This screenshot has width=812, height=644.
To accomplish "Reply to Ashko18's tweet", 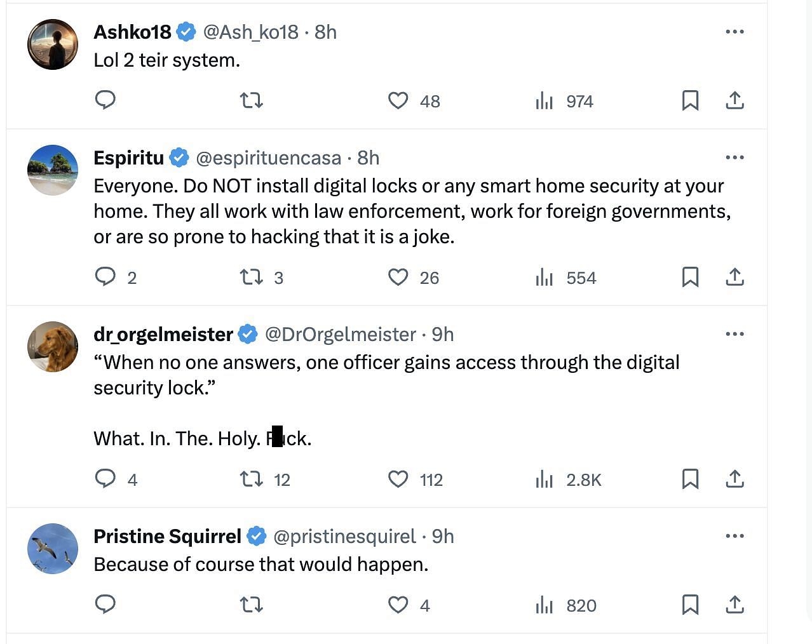I will pos(105,100).
